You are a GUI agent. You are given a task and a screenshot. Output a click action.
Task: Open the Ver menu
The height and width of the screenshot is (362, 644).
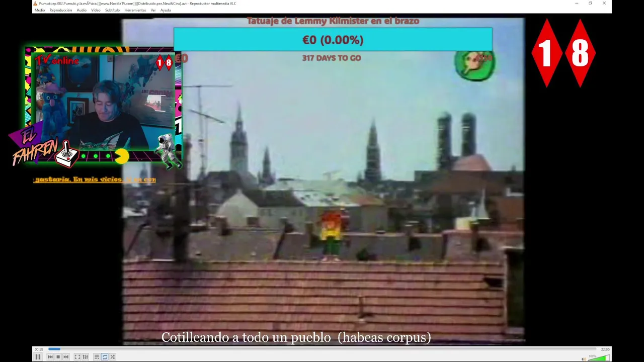pos(153,10)
